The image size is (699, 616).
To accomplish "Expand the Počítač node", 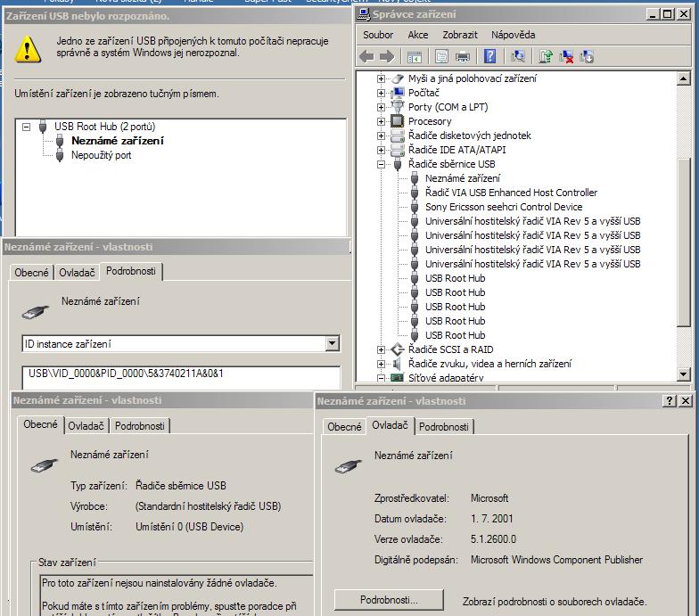I will (381, 93).
